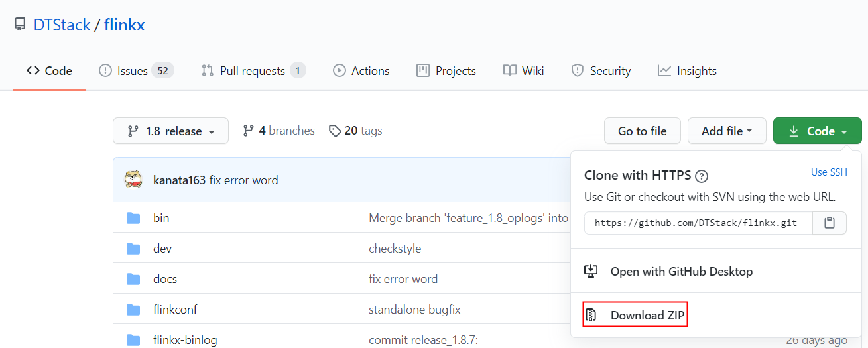This screenshot has height=348, width=868.
Task: Open the Pull requests tab
Action: click(253, 71)
